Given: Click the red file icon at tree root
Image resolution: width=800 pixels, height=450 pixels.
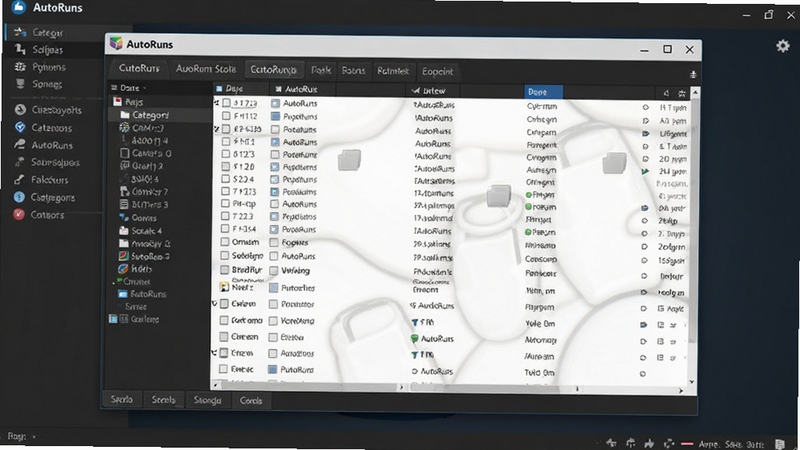Looking at the screenshot, I should [x=117, y=102].
